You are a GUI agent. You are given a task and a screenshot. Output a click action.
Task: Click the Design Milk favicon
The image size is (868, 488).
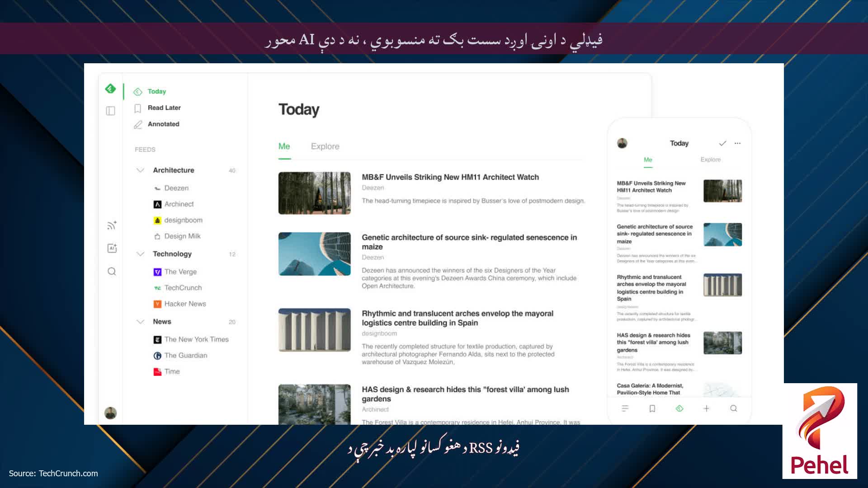(x=157, y=236)
